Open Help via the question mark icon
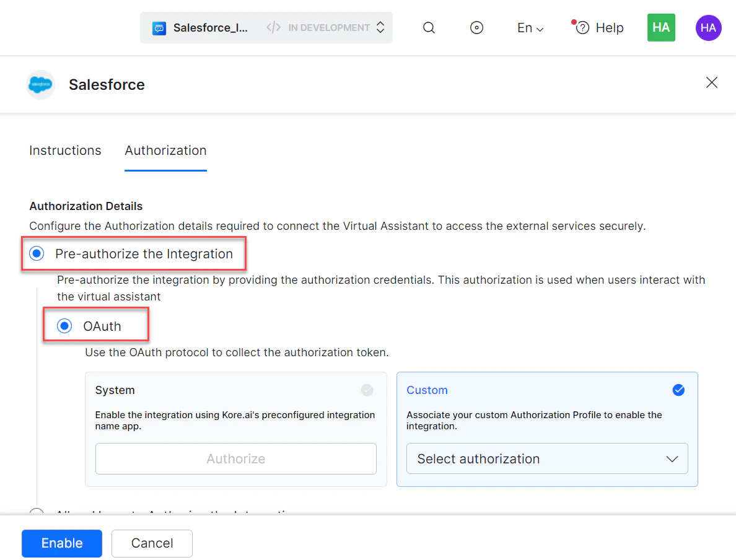This screenshot has width=736, height=560. click(582, 28)
